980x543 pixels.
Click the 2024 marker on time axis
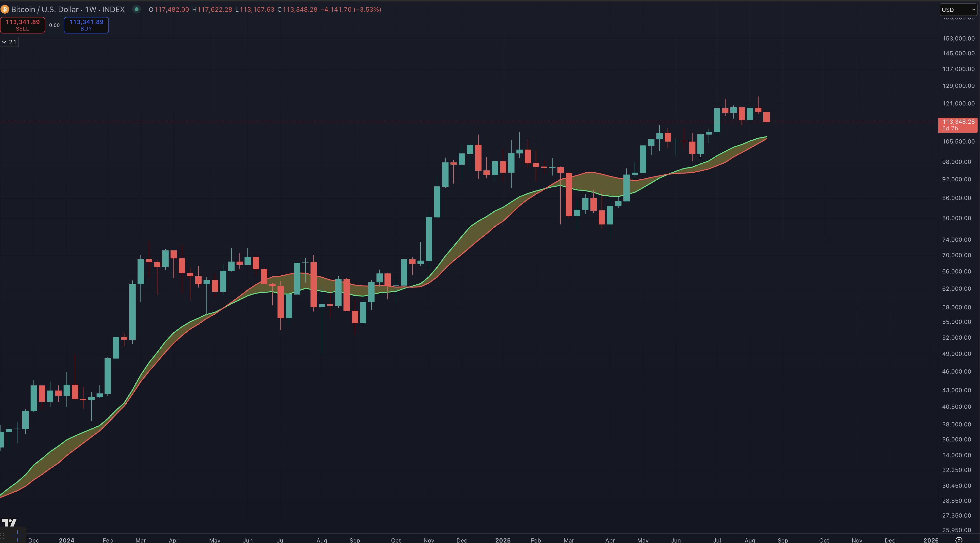66,540
